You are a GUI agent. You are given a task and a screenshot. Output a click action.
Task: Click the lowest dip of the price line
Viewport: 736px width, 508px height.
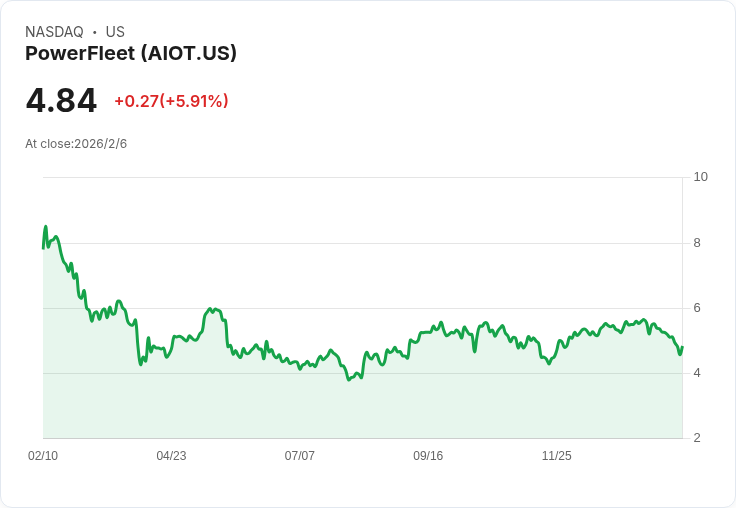click(349, 380)
